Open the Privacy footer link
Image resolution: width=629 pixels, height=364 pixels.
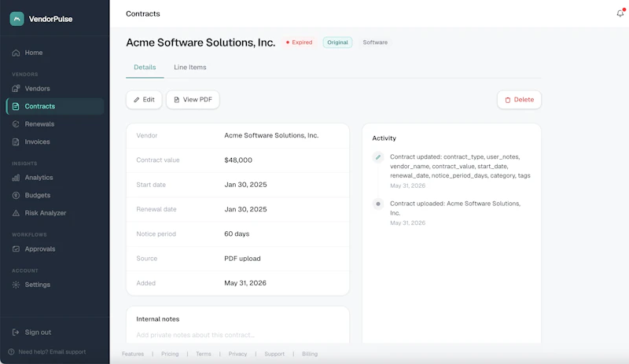pyautogui.click(x=237, y=354)
